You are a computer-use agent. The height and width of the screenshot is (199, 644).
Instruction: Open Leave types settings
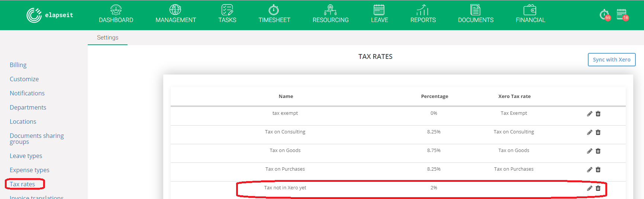[x=26, y=156]
